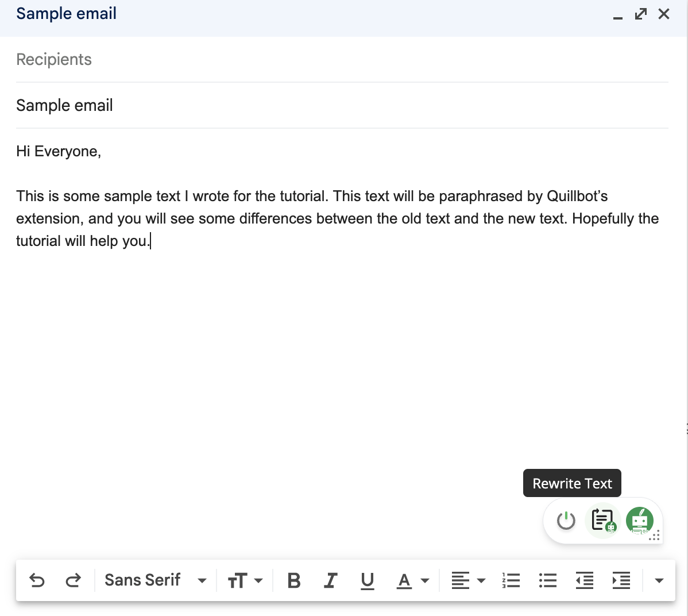Select the Sample email subject line
This screenshot has width=688, height=616.
pos(64,105)
